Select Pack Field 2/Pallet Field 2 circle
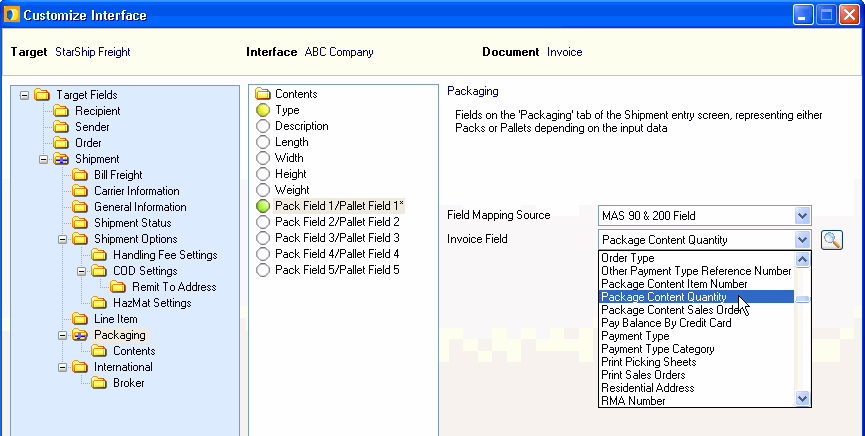The image size is (865, 436). (263, 222)
